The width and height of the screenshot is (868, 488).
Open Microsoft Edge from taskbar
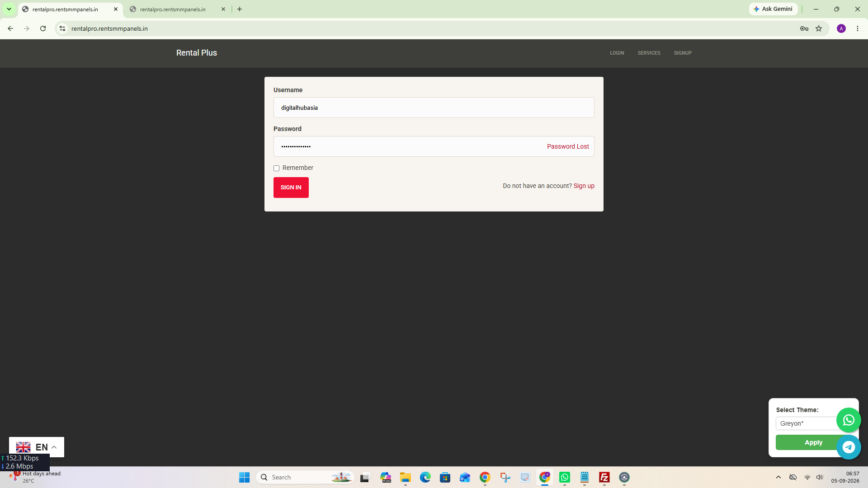[425, 477]
